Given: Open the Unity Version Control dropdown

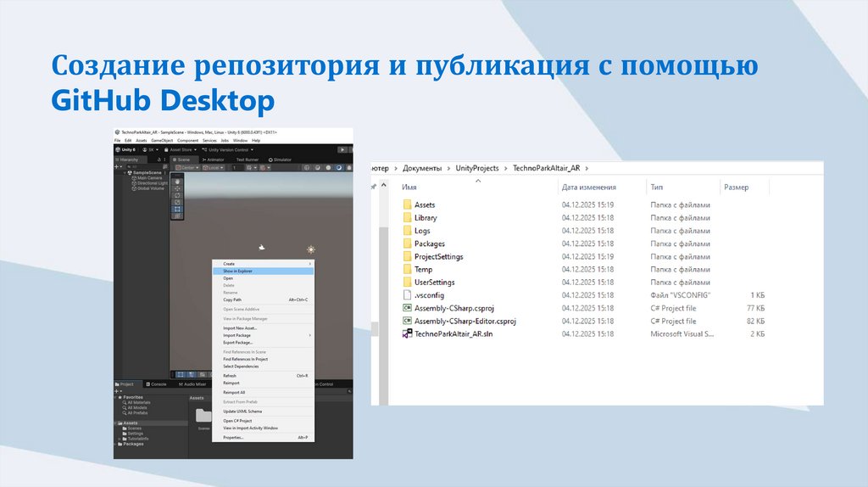Looking at the screenshot, I should (x=227, y=150).
